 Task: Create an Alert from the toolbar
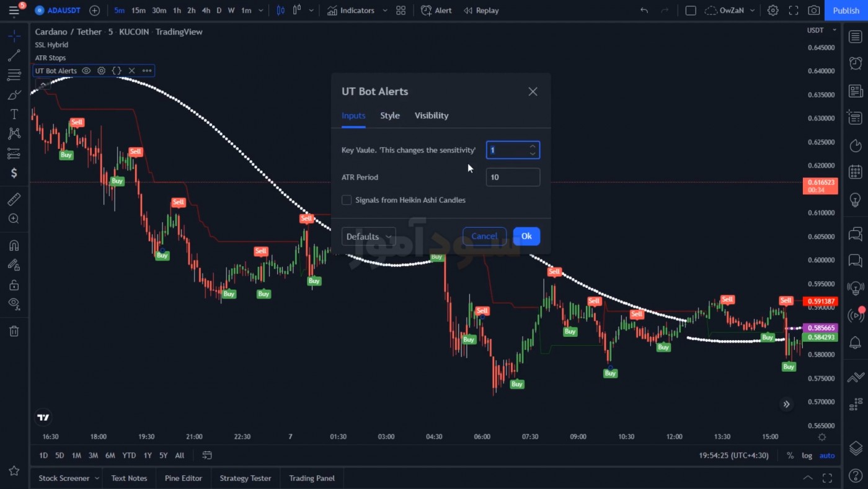coord(436,11)
